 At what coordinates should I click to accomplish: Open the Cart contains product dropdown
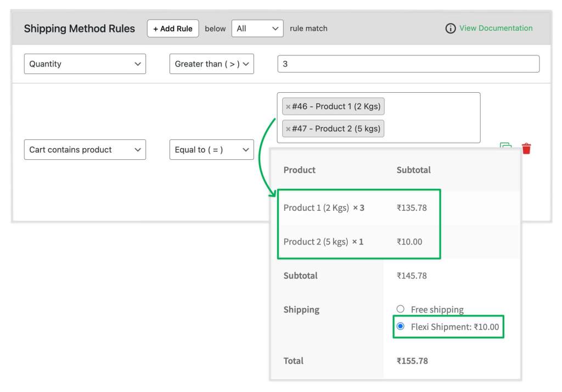[x=85, y=149]
